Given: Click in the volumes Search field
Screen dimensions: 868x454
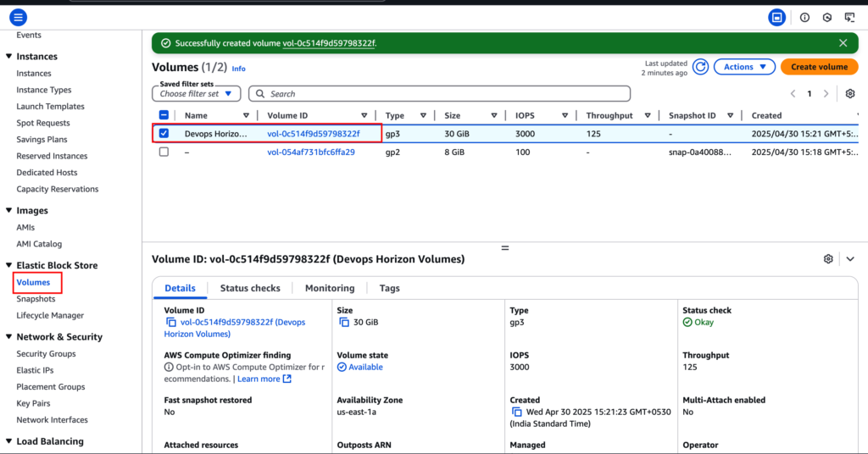Looking at the screenshot, I should coord(440,94).
